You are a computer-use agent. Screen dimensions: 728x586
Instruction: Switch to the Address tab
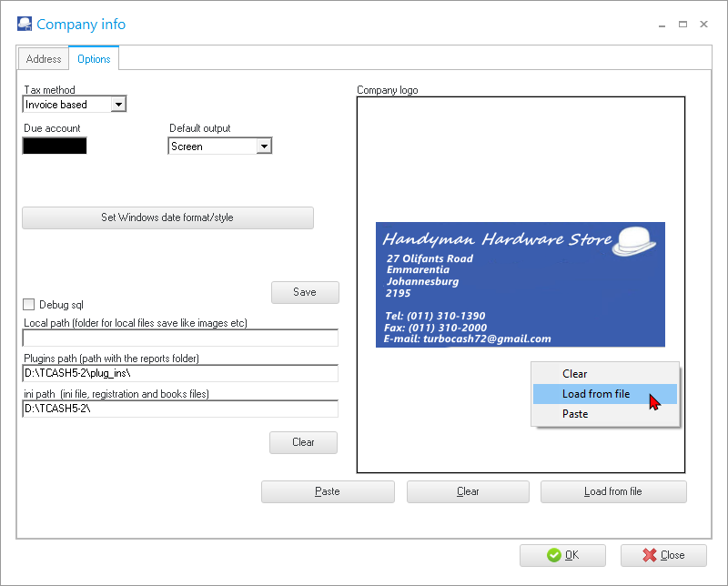point(44,59)
